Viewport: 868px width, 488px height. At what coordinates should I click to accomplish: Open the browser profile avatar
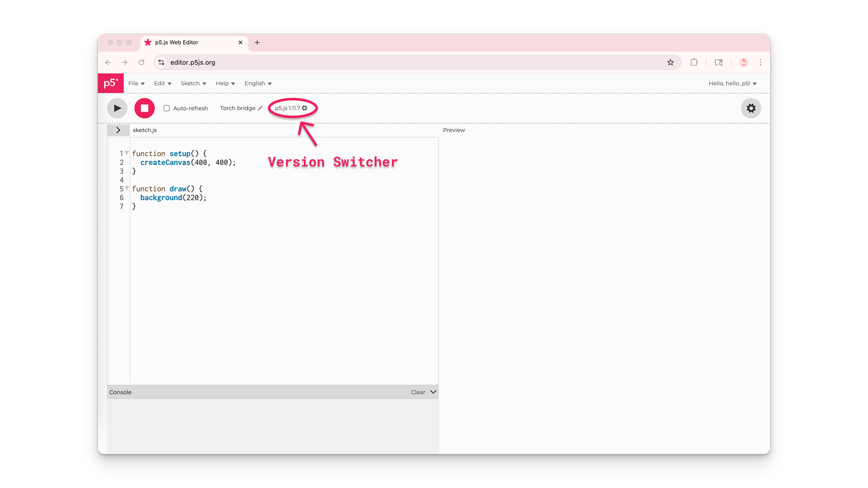tap(744, 62)
